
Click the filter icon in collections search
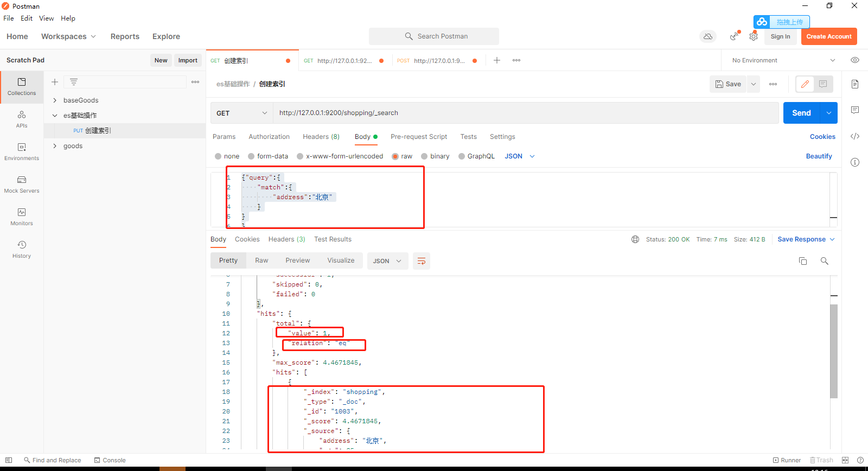point(74,82)
